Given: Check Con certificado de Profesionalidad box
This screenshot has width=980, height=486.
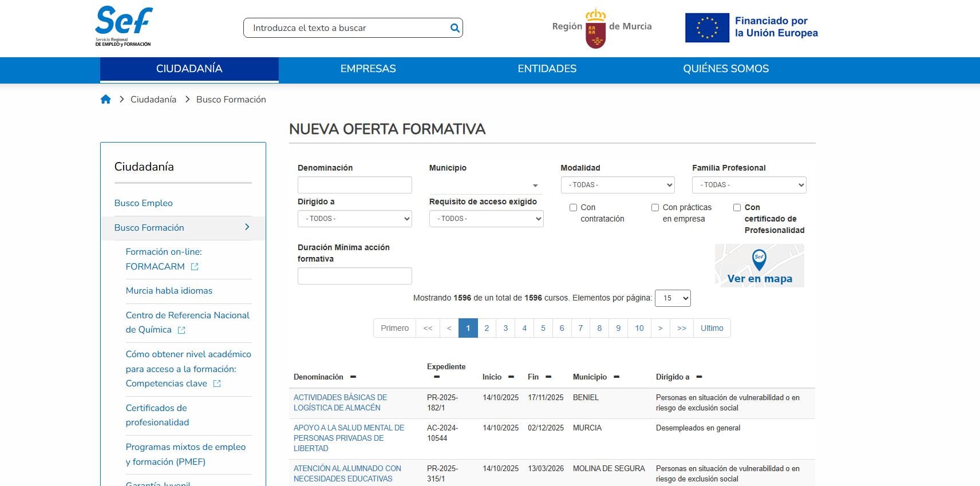Looking at the screenshot, I should (x=737, y=208).
